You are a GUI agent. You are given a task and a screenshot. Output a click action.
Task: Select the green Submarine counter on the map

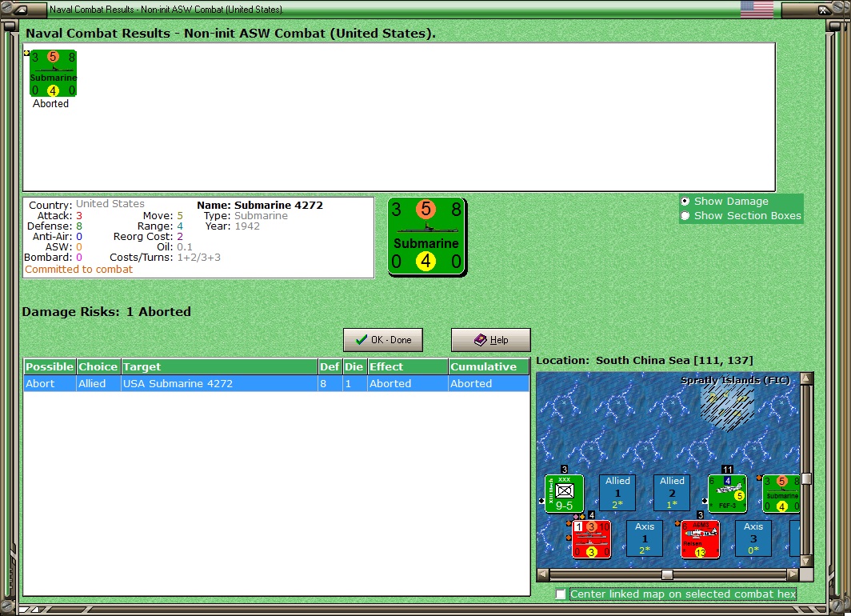coord(781,494)
